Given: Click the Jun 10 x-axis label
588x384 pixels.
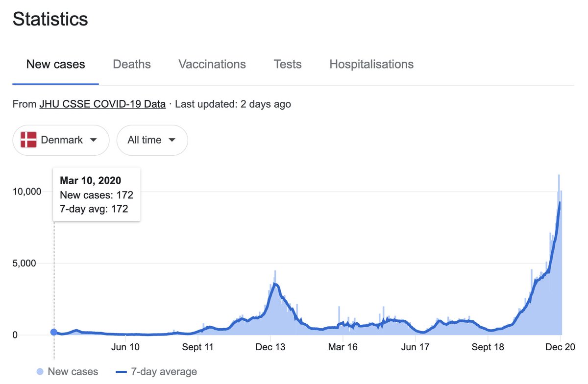Looking at the screenshot, I should 125,347.
